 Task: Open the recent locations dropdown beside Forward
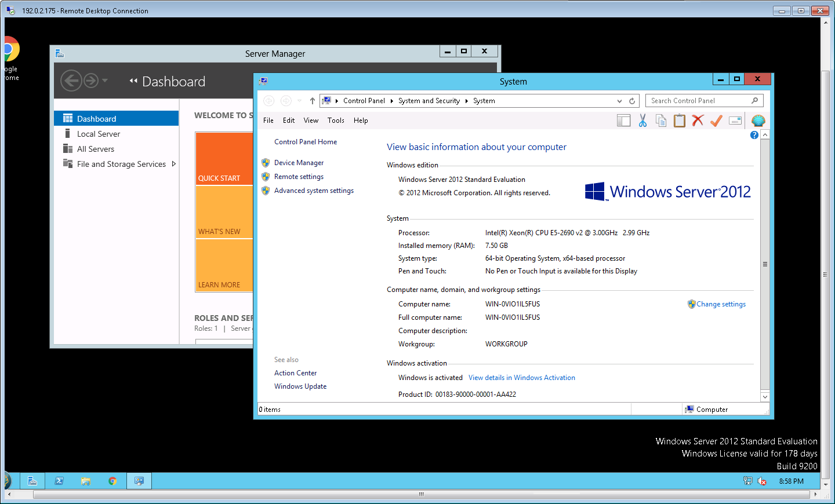coord(299,101)
